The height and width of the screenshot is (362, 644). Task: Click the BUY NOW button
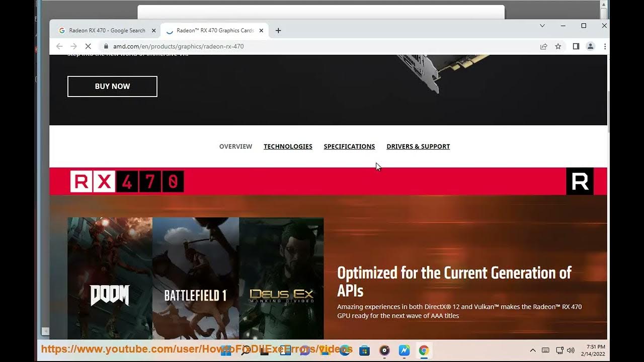click(112, 86)
